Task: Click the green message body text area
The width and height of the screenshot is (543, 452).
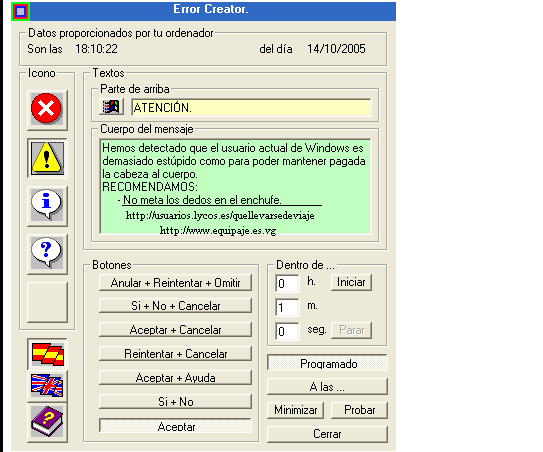Action: coord(235,187)
